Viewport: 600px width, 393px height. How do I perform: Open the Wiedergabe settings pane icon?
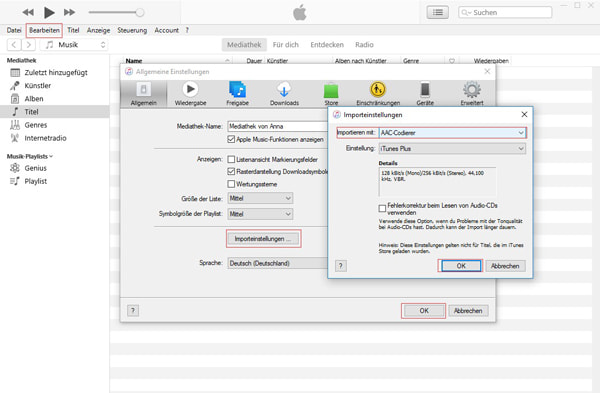point(190,94)
